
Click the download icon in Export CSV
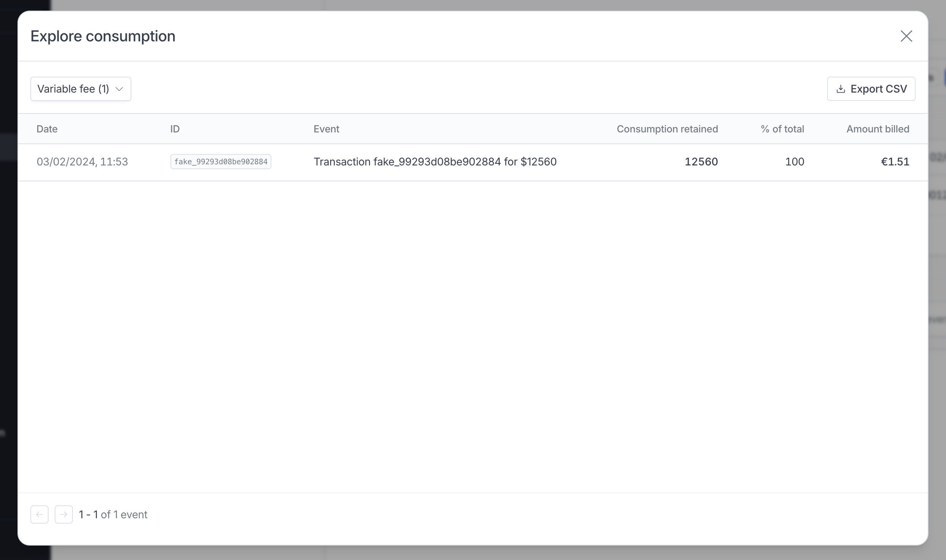coord(841,89)
